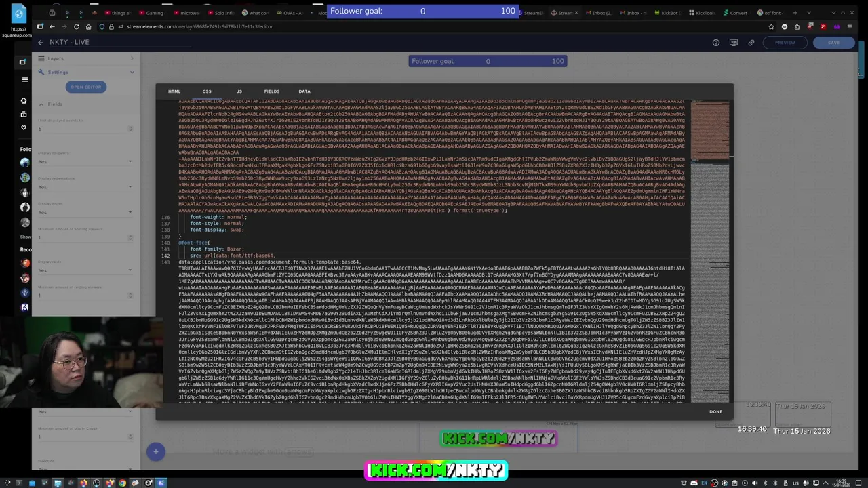This screenshot has height=488, width=868.
Task: Click the padlock site info icon
Action: pyautogui.click(x=111, y=26)
